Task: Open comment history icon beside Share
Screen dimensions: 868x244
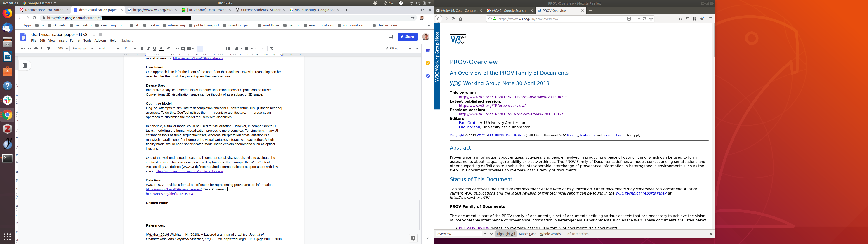Action: click(x=391, y=37)
